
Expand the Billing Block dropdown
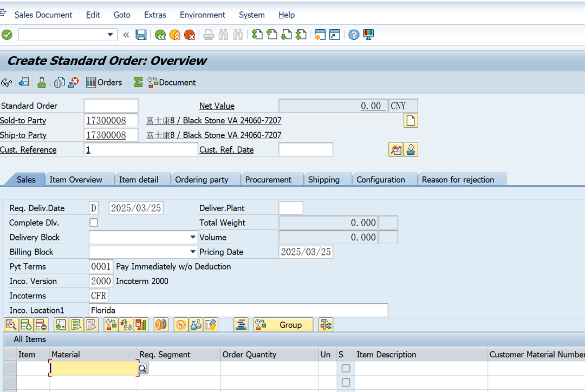(193, 252)
